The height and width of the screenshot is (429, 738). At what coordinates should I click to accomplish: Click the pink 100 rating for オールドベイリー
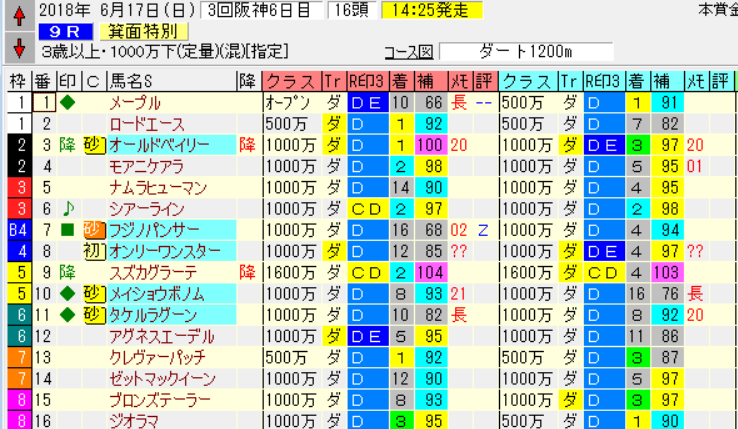(x=430, y=145)
